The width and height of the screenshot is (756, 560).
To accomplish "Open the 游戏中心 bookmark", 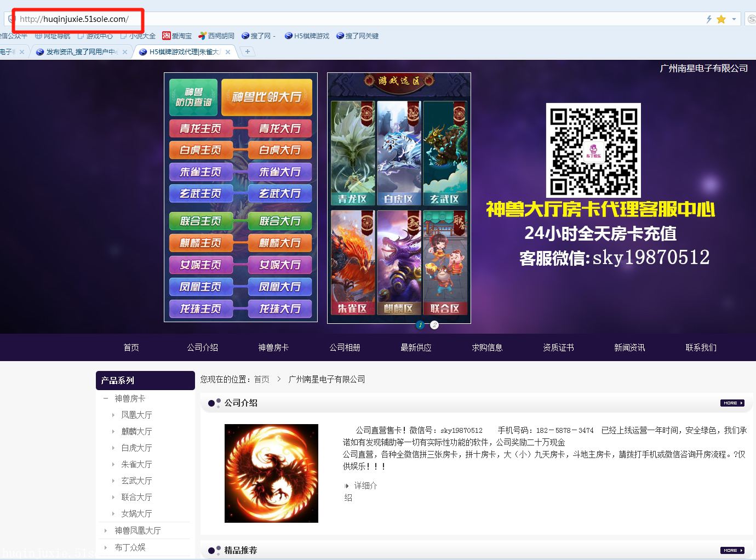I will (95, 36).
